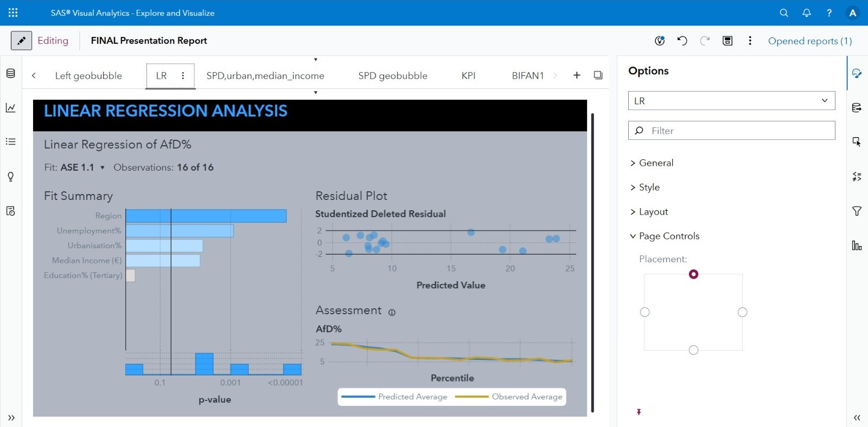The width and height of the screenshot is (868, 427).
Task: Switch to the Left geobubble tab
Action: pyautogui.click(x=88, y=76)
